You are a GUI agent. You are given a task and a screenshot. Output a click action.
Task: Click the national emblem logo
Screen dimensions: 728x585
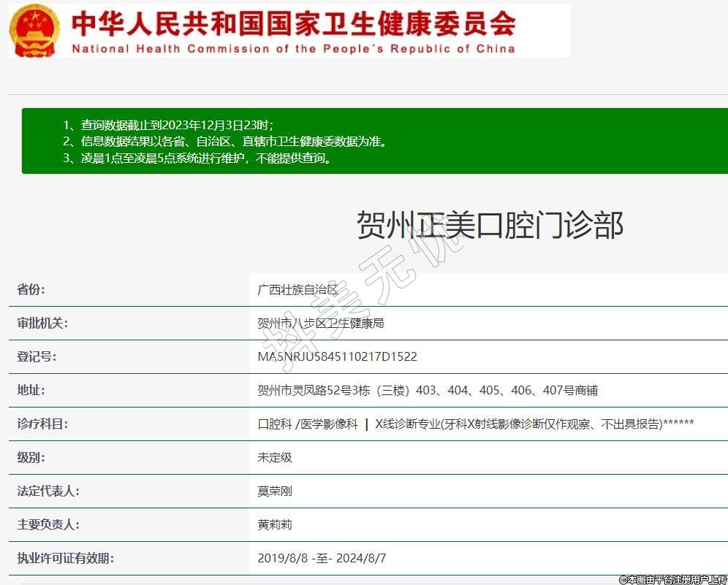34,31
